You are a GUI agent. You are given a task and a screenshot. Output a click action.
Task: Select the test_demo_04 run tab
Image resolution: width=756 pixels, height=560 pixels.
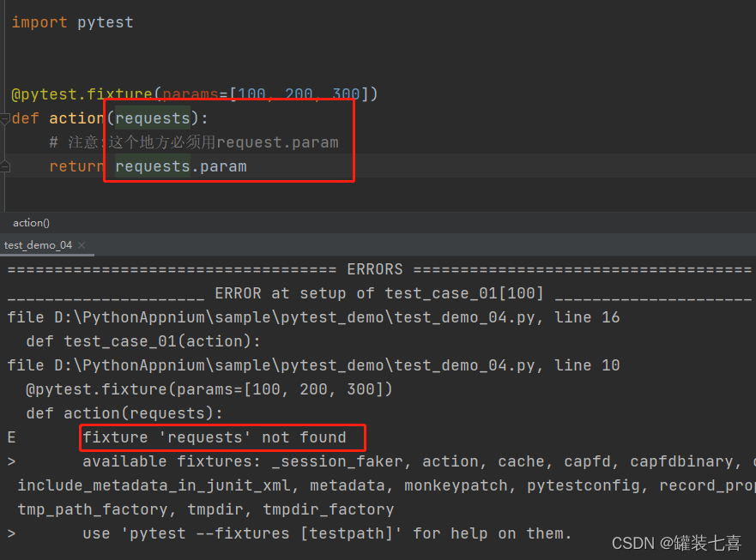[38, 244]
